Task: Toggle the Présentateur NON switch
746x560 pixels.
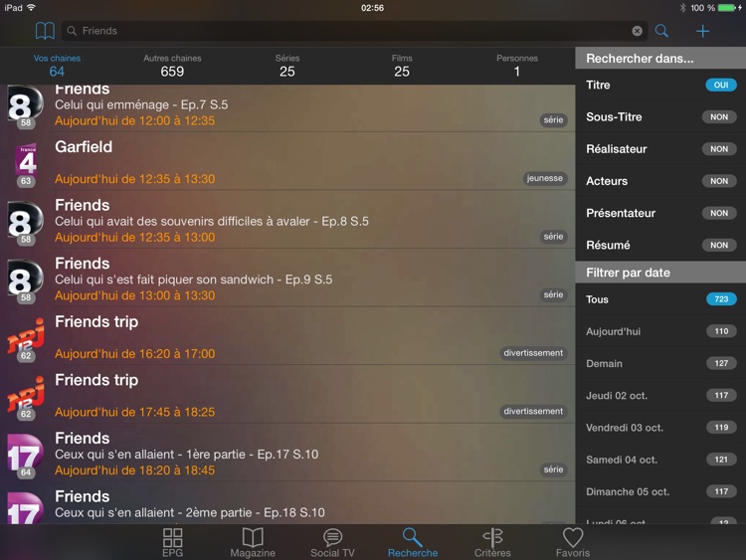Action: (719, 213)
